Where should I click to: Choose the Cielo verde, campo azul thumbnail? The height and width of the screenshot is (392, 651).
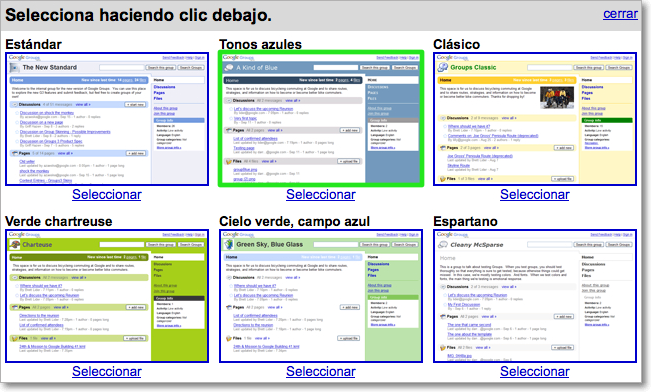click(321, 296)
